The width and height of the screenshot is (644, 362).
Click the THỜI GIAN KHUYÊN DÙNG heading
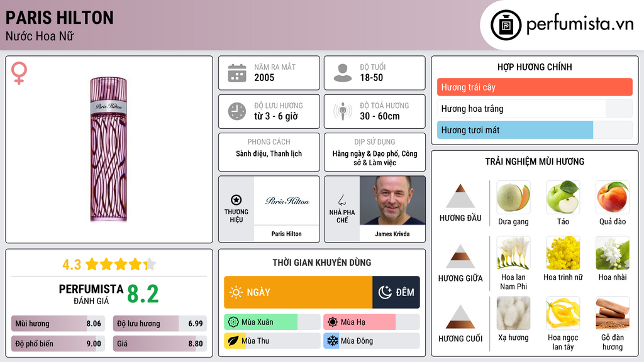coord(322,263)
